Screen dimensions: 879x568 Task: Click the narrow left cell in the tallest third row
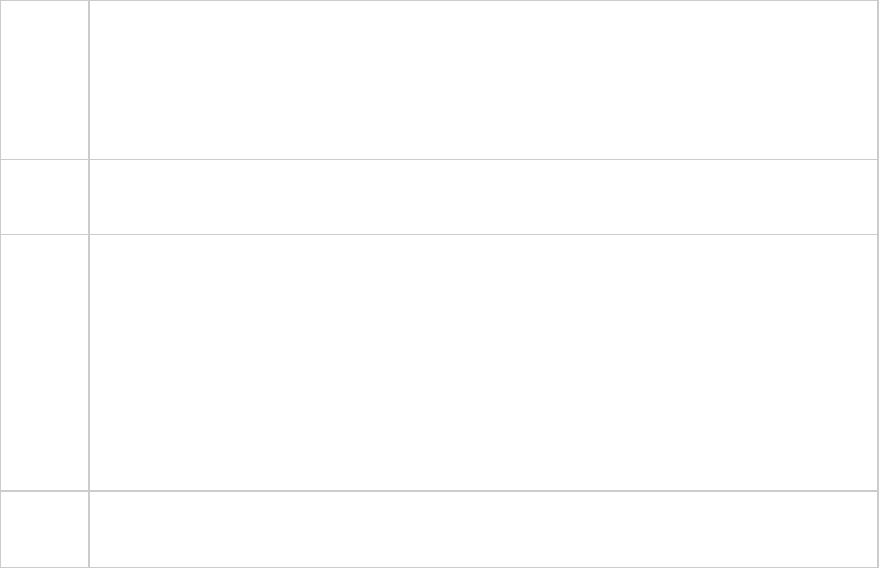[x=44, y=362]
